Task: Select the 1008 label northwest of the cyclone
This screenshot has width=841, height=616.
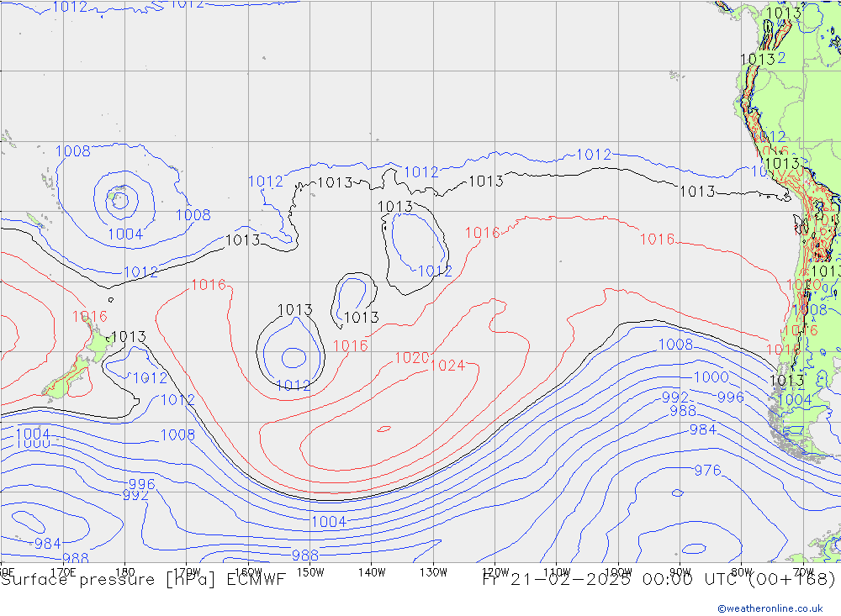Action: point(73,151)
